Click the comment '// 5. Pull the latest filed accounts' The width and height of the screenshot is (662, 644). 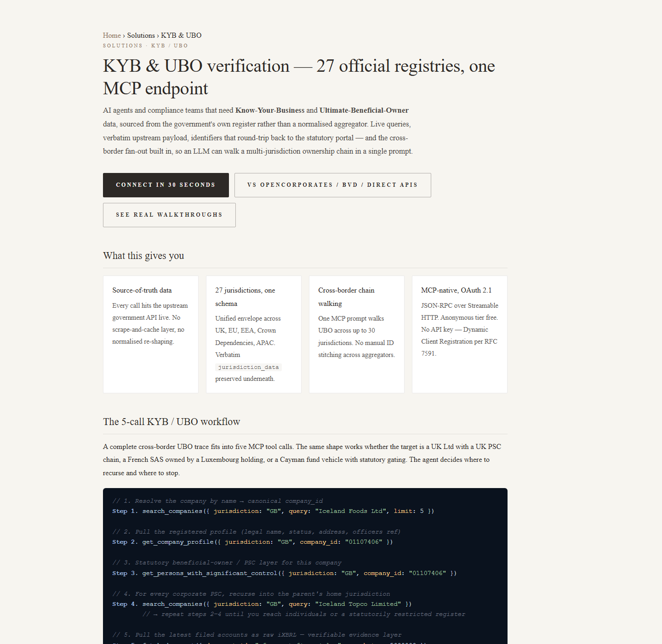pos(257,635)
